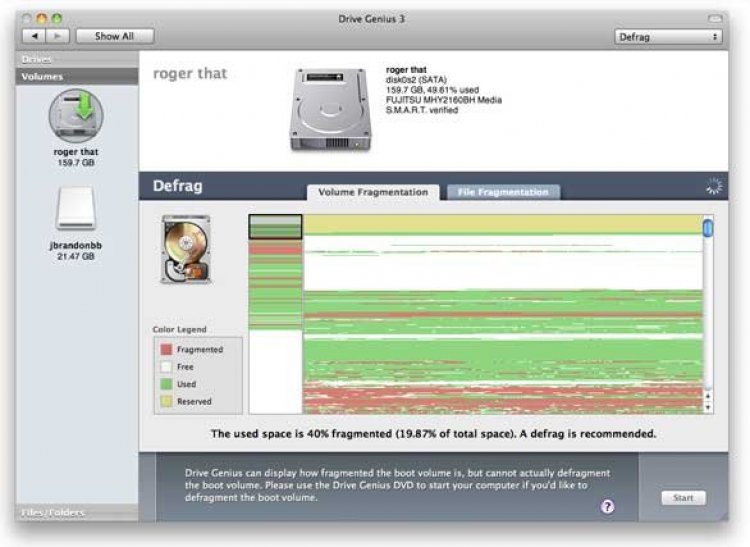
Task: Click the '159.7 GB, 49.61% used' text
Action: tap(432, 90)
